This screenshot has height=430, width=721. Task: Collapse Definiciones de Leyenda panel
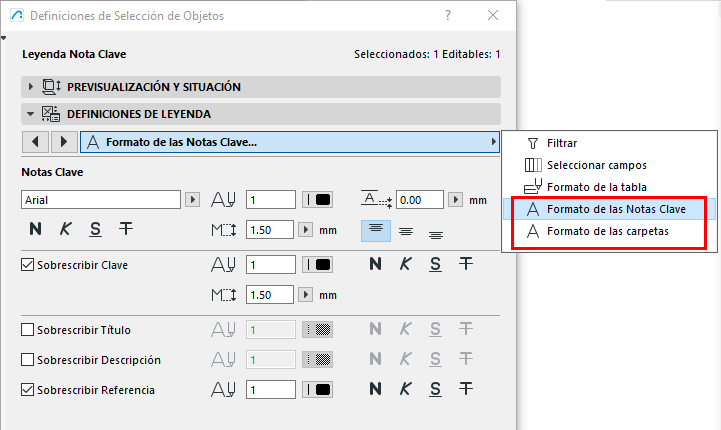[31, 114]
